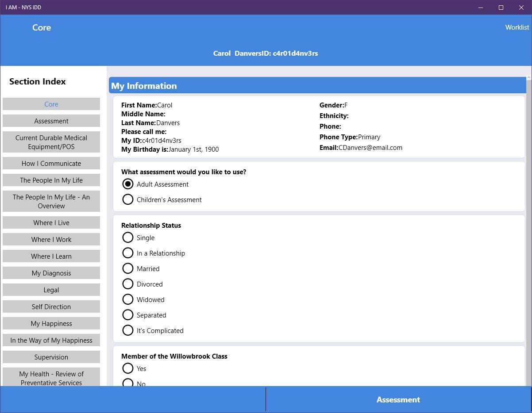
Task: Mark Yes for Willowbrook Class membership
Action: (x=128, y=368)
